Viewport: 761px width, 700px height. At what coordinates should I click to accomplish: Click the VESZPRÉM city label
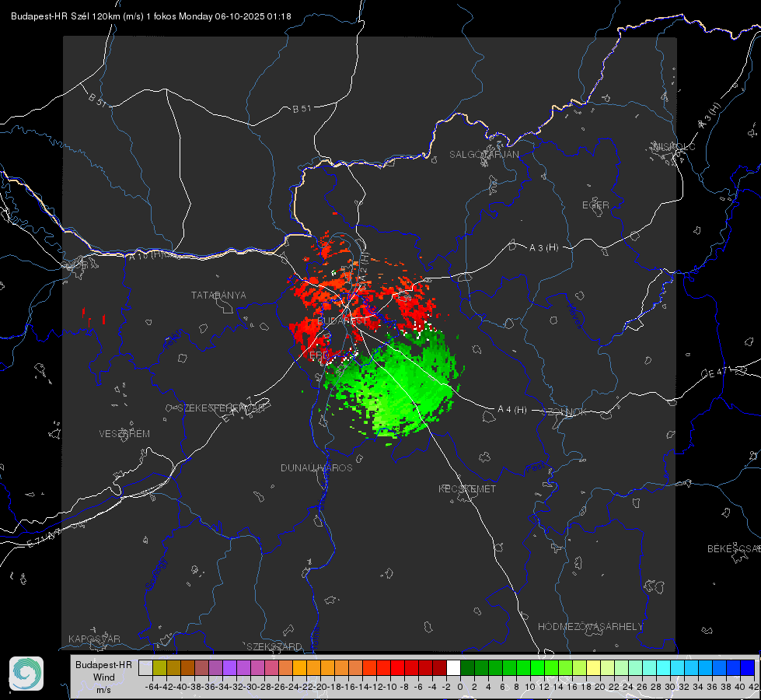(x=124, y=434)
